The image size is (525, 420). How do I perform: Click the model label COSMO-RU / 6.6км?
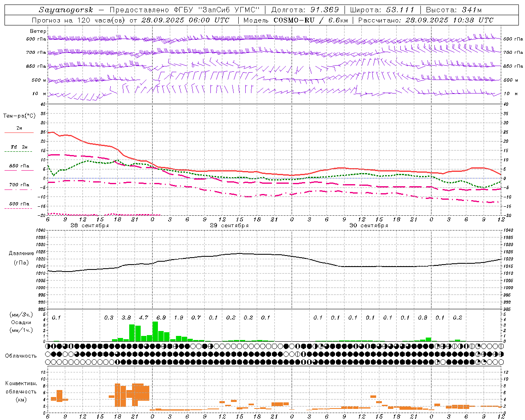pyautogui.click(x=310, y=20)
